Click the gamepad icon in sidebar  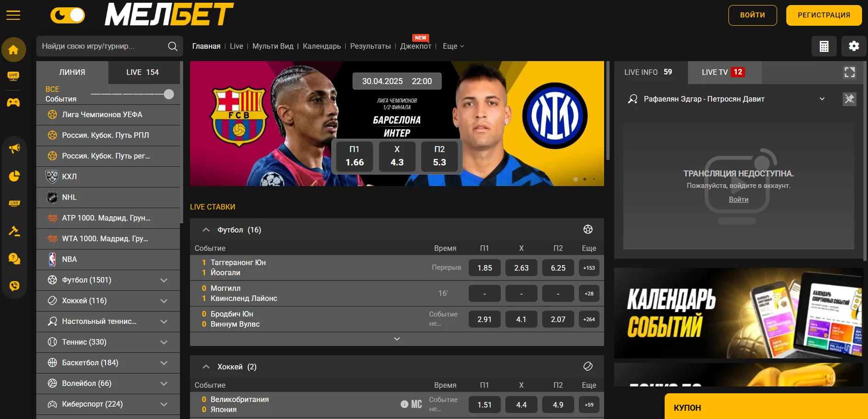[x=13, y=102]
